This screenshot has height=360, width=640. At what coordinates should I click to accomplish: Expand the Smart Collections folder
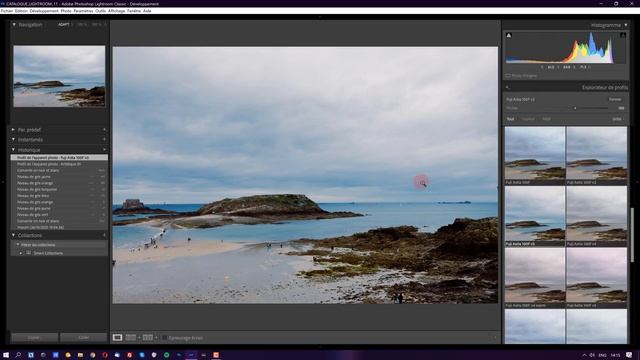coord(21,253)
